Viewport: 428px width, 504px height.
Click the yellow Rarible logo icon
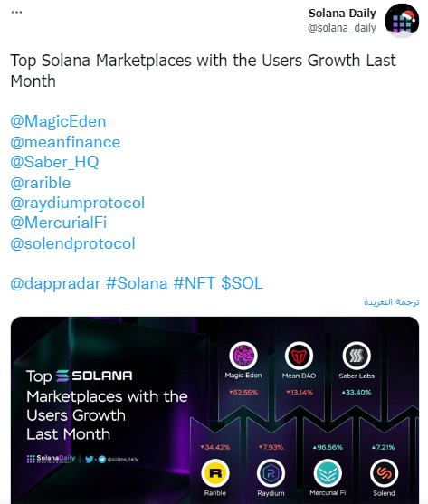(215, 473)
